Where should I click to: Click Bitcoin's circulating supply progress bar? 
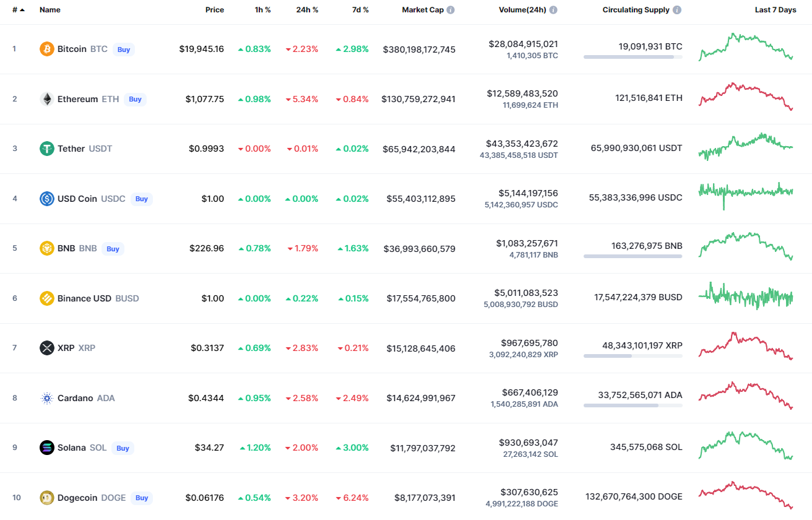coord(633,57)
